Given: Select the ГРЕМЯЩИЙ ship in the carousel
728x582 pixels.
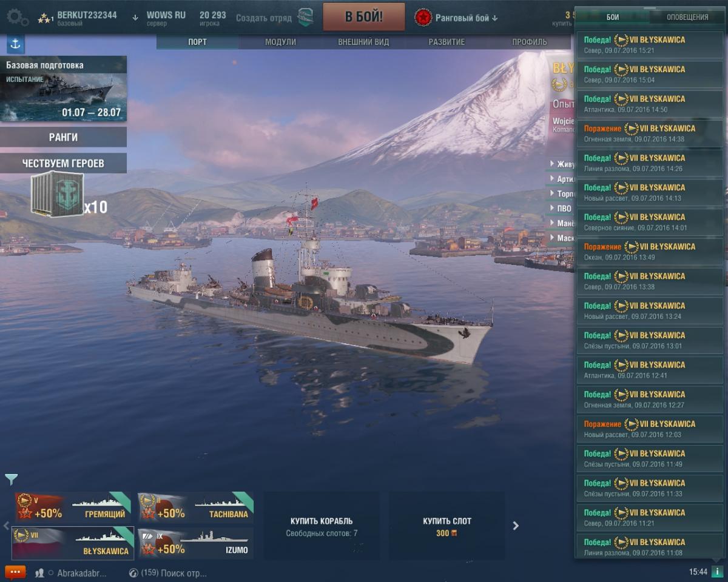Looking at the screenshot, I should click(x=73, y=507).
